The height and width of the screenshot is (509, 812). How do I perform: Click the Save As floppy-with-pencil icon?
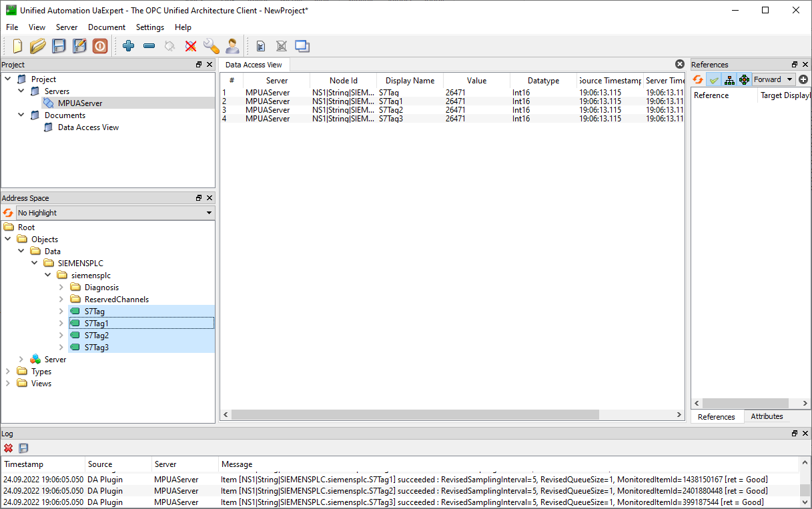(79, 46)
